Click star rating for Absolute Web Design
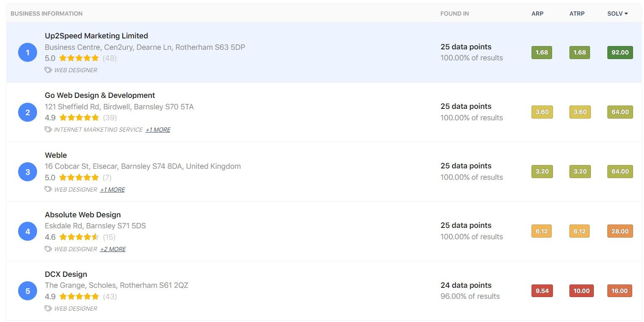 click(x=79, y=237)
